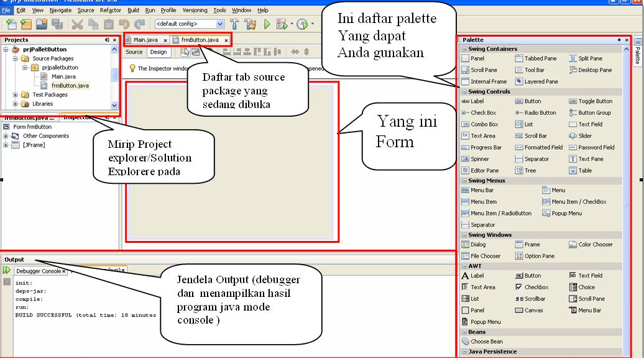The image size is (644, 359).
Task: Click the stop square icon in Output panel
Action: coord(7,282)
